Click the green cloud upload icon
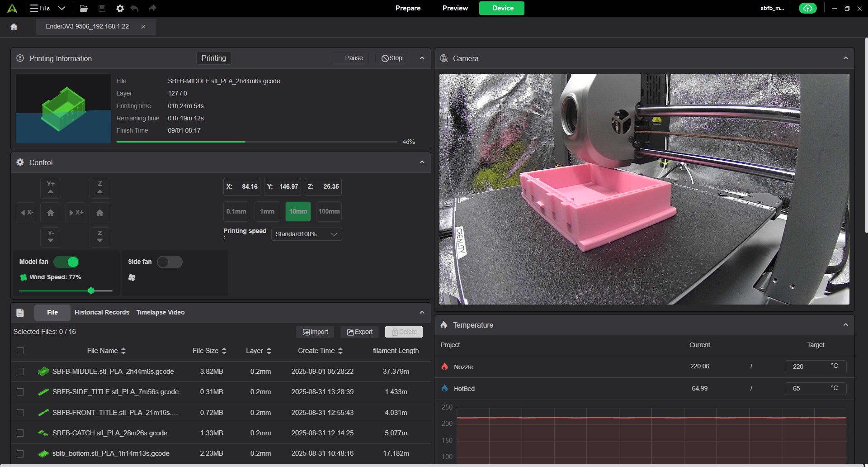This screenshot has width=868, height=467. (807, 8)
